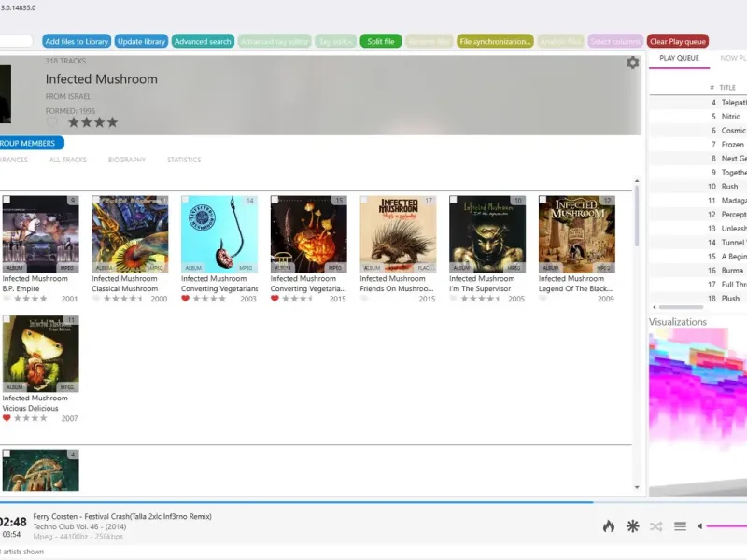Toggle favorite heart for Infected Mushroom artist
Screen dimensions: 747x560
[52, 122]
